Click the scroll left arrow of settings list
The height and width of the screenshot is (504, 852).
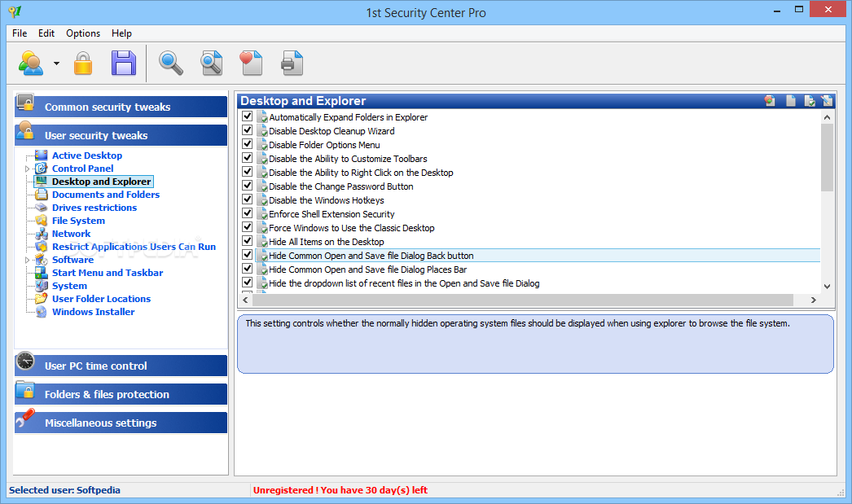246,300
